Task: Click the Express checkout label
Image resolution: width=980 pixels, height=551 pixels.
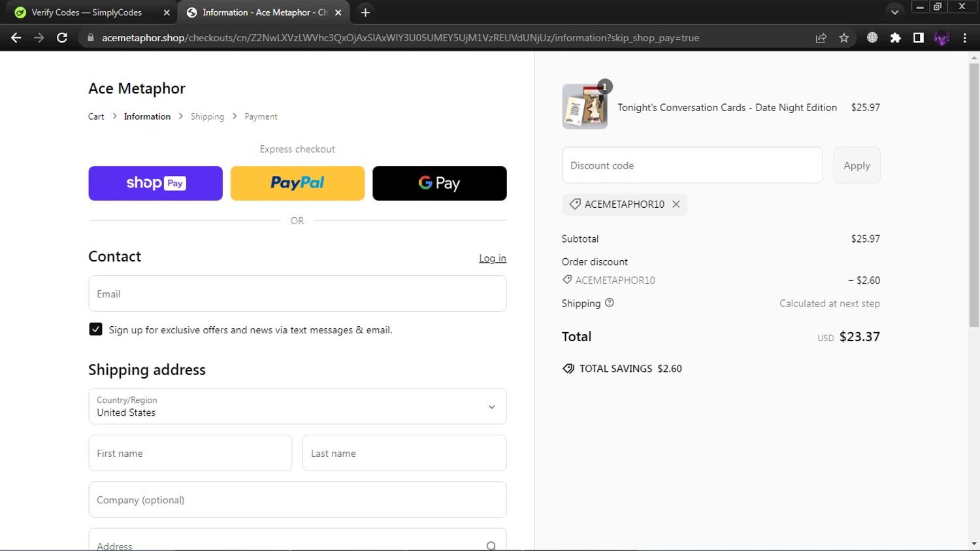Action: (x=297, y=149)
